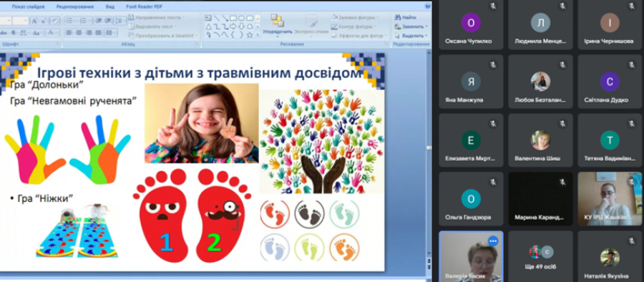Decrease the list indent level
644x282 pixels.
pyautogui.click(x=98, y=21)
